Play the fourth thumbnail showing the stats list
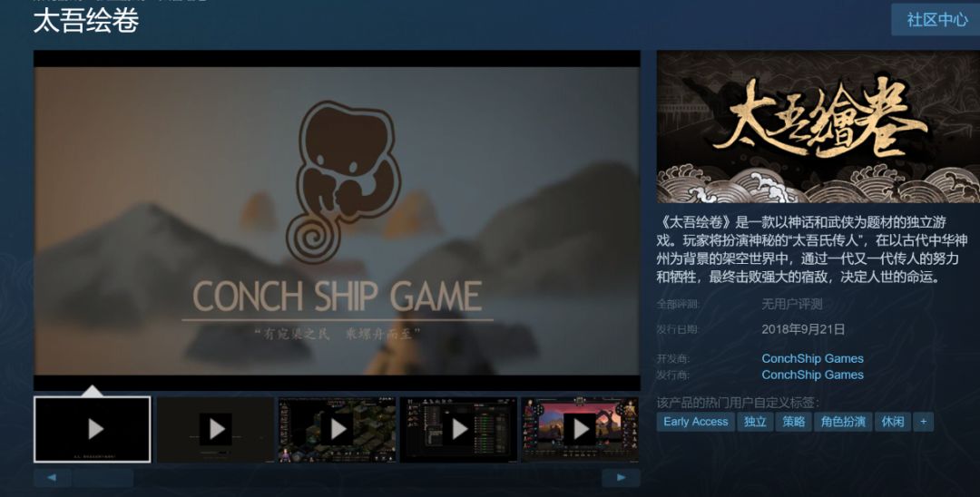The height and width of the screenshot is (497, 980). [458, 430]
